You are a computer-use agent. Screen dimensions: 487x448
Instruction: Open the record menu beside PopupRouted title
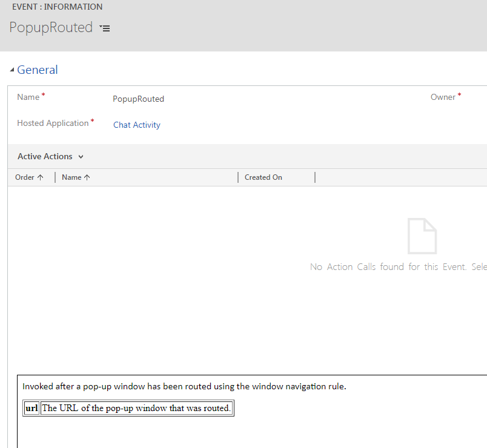tap(105, 28)
